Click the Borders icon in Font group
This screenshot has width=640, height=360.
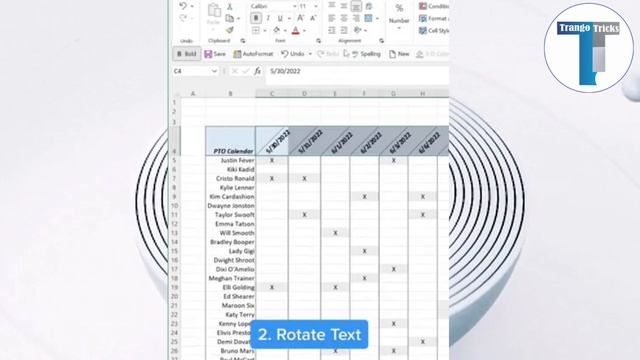256,30
